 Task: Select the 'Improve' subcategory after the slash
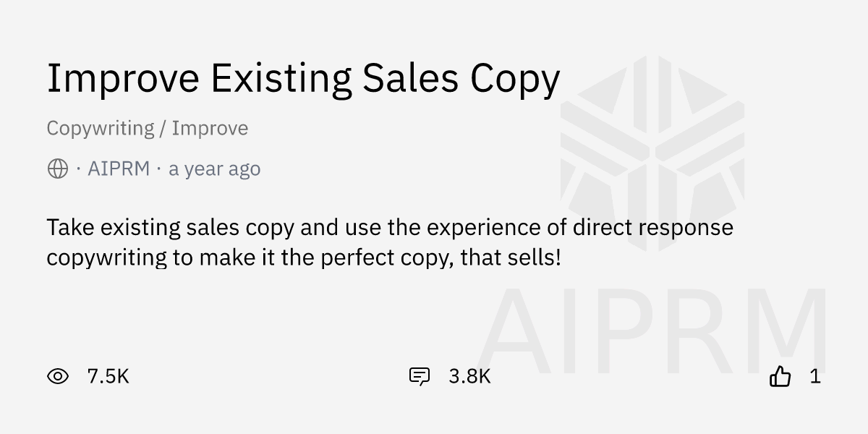coord(210,129)
